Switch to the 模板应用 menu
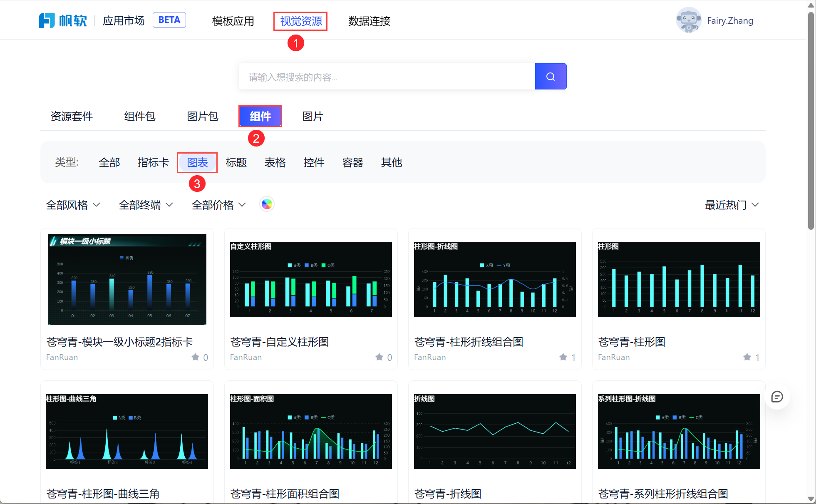 (233, 21)
